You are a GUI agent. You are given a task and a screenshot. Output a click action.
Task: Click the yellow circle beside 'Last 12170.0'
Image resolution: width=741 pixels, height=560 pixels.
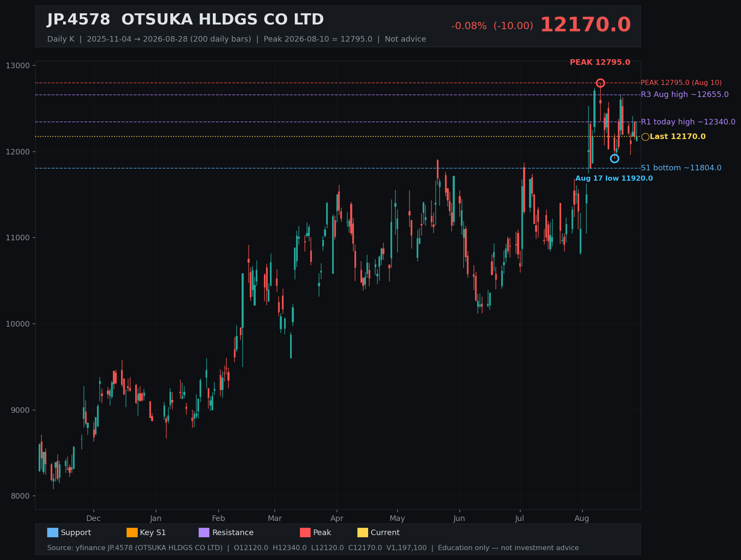(x=645, y=137)
